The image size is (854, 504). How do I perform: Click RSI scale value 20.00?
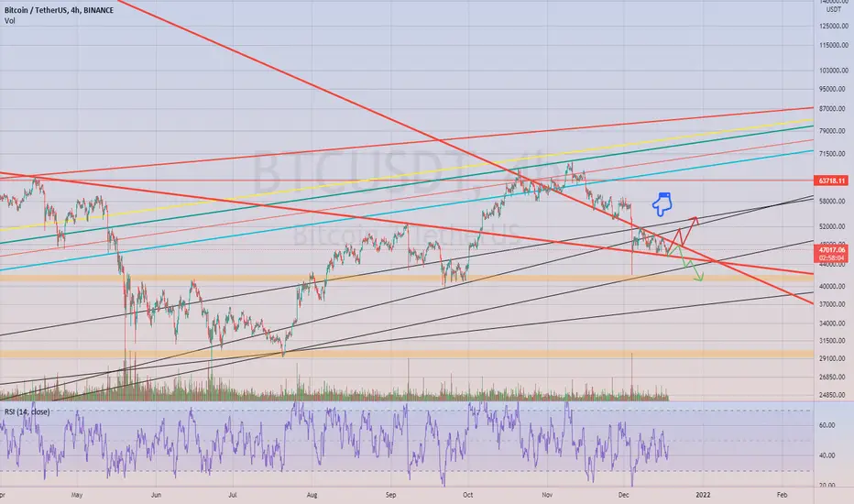[827, 485]
